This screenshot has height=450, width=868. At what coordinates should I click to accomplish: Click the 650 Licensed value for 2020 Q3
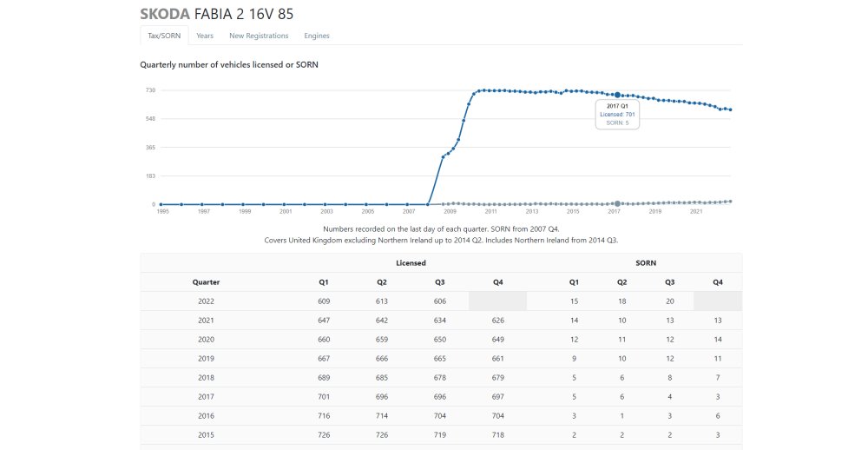coord(440,340)
